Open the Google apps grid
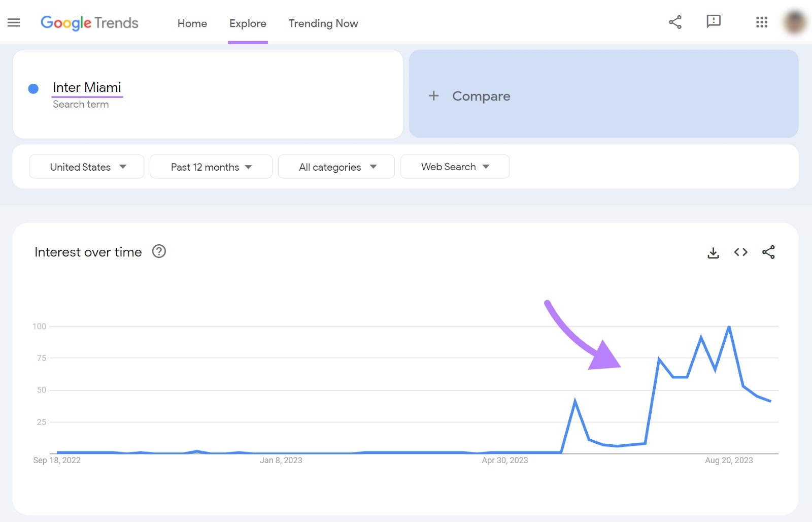 (762, 22)
